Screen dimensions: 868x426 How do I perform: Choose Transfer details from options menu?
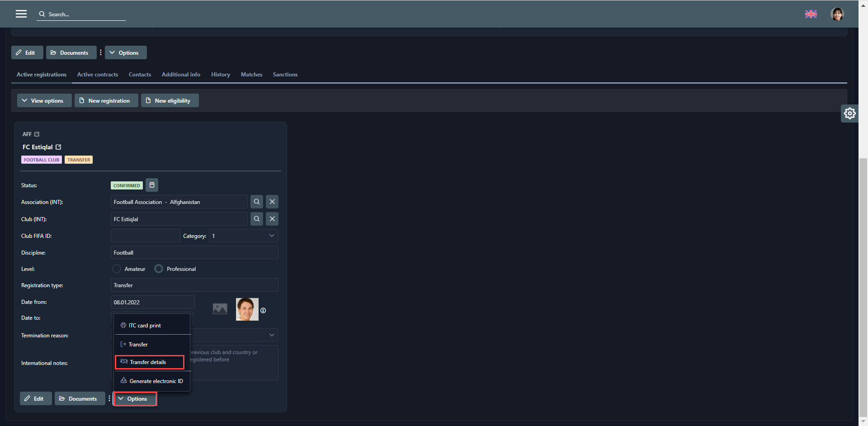pyautogui.click(x=149, y=362)
